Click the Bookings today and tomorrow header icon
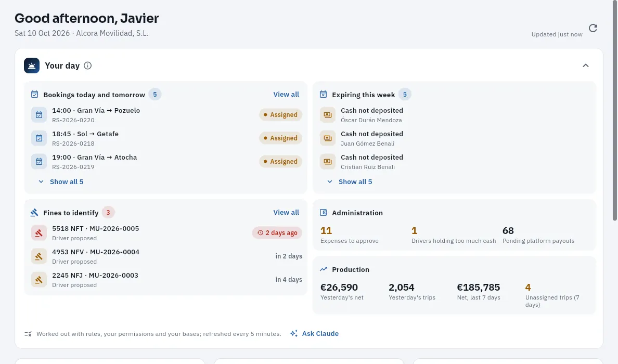Screen dimensions: 618x364 click(x=35, y=94)
